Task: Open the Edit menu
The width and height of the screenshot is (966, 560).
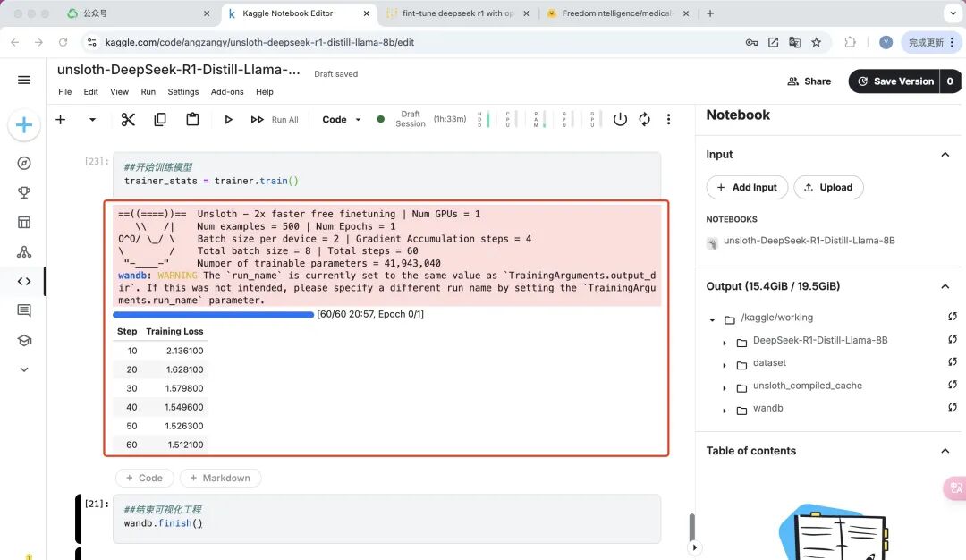Action: 90,92
